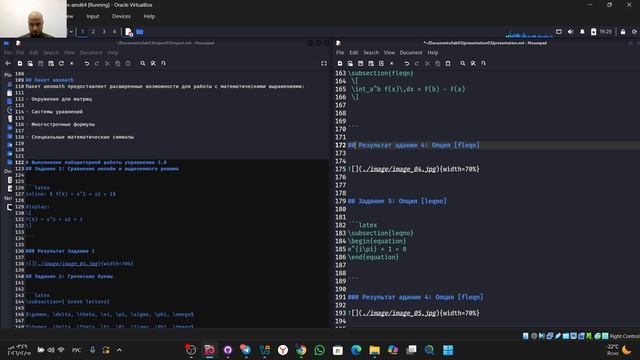Open File Explorer from Windows taskbar
This screenshot has height=360, width=640.
375,350
